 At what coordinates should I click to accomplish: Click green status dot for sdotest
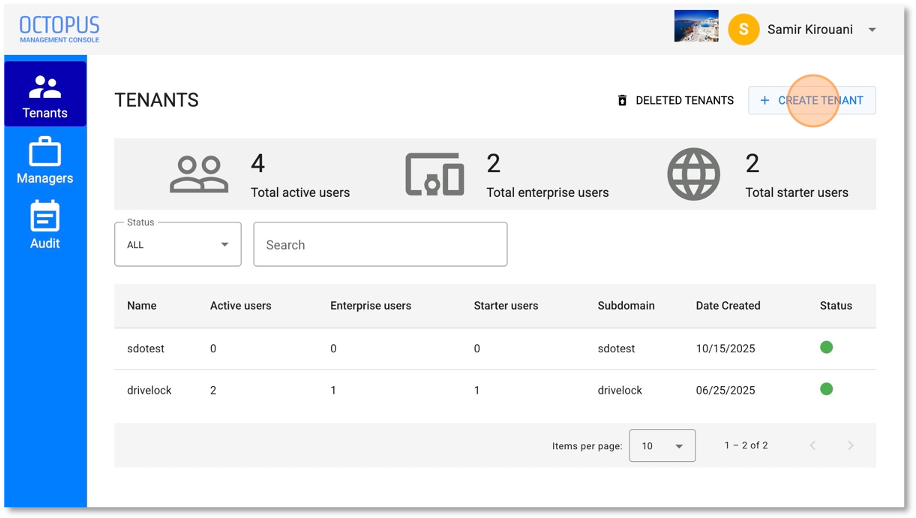point(826,347)
